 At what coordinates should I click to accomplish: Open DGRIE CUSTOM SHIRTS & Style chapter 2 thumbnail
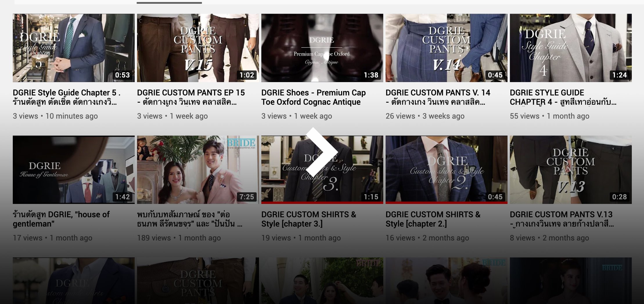[447, 168]
